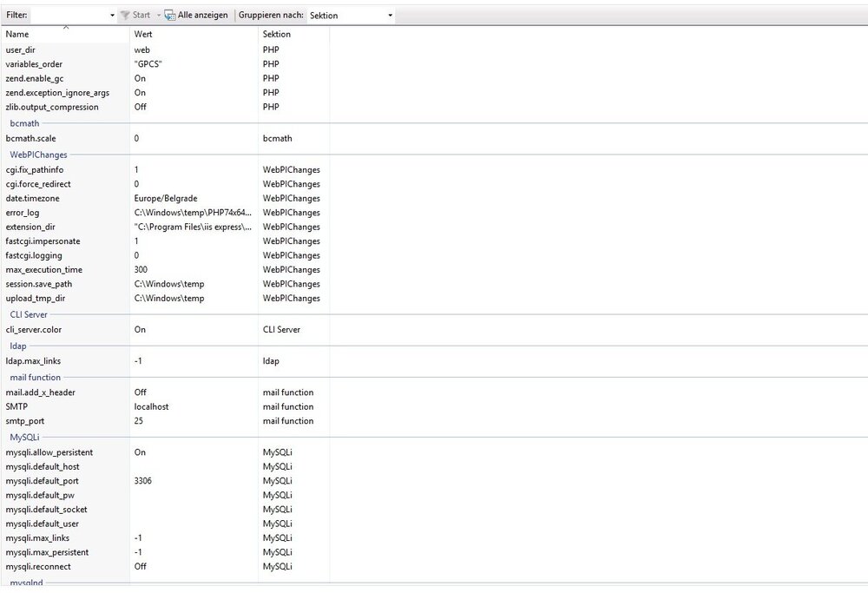This screenshot has width=868, height=593.
Task: Collapse the mail function group header
Action: tap(35, 378)
